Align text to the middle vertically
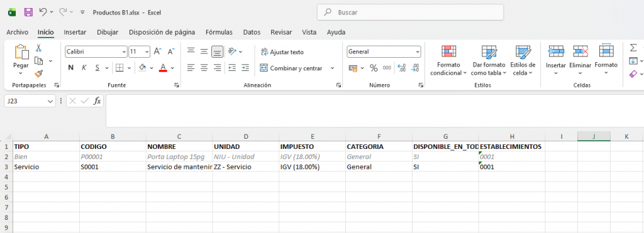 (204, 51)
